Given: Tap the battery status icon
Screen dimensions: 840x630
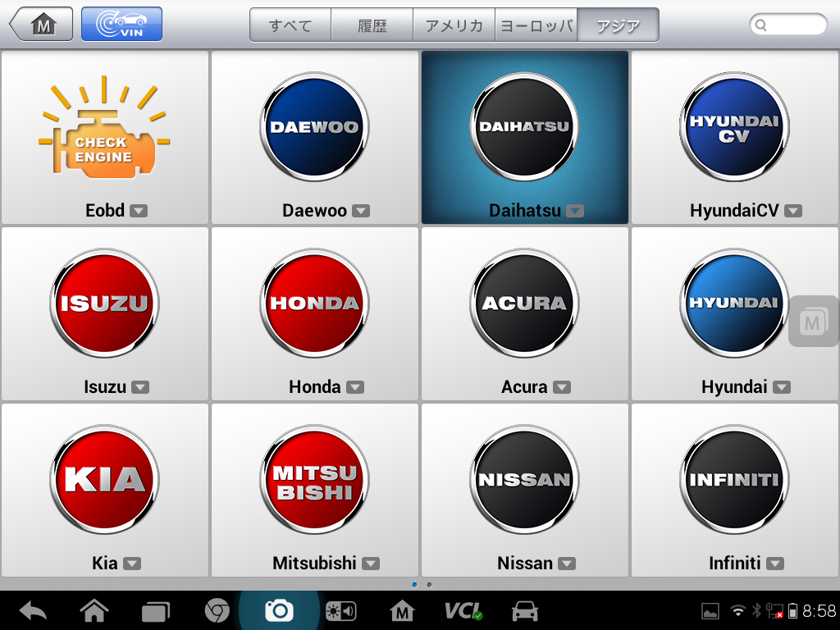Looking at the screenshot, I should [793, 610].
